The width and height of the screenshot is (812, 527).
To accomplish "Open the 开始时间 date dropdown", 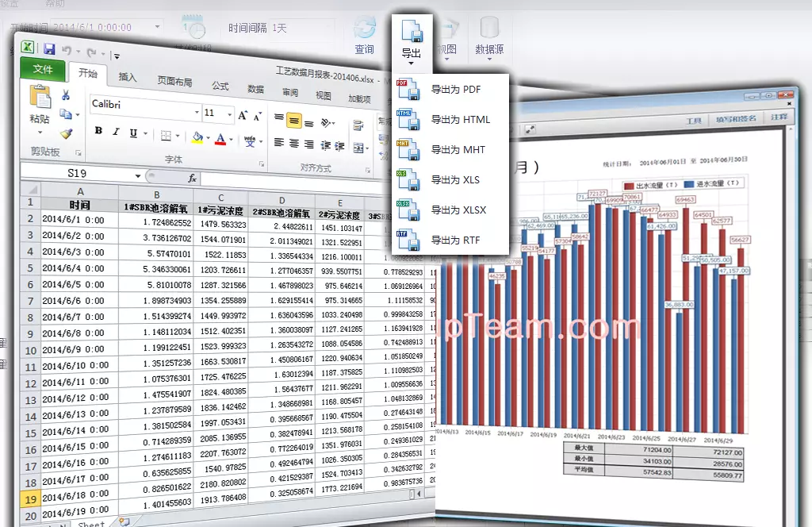I will 158,26.
